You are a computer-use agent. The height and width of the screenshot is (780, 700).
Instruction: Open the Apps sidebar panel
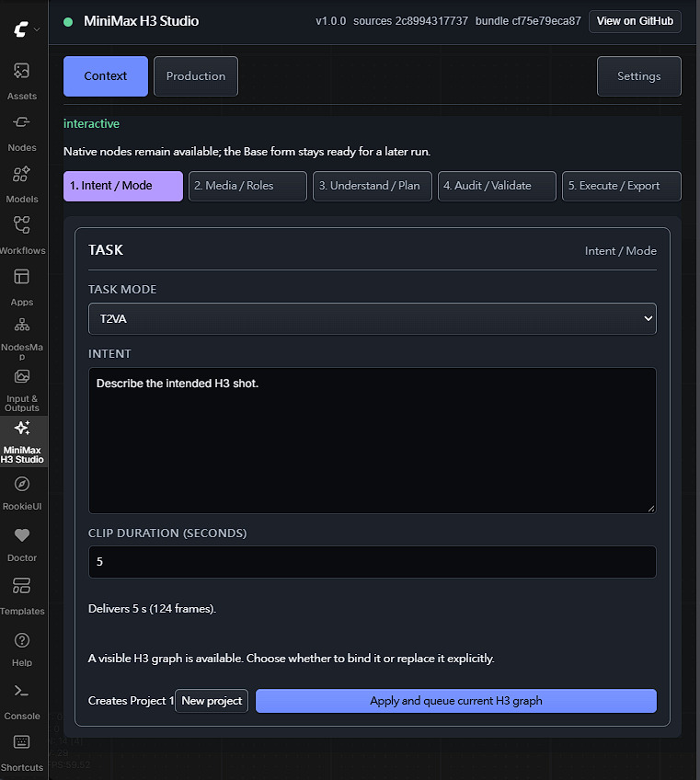coord(22,287)
